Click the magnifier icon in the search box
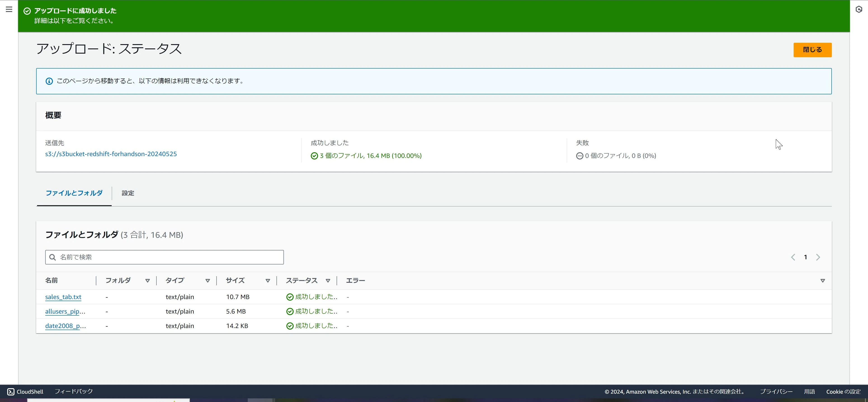This screenshot has width=868, height=402. [x=53, y=257]
